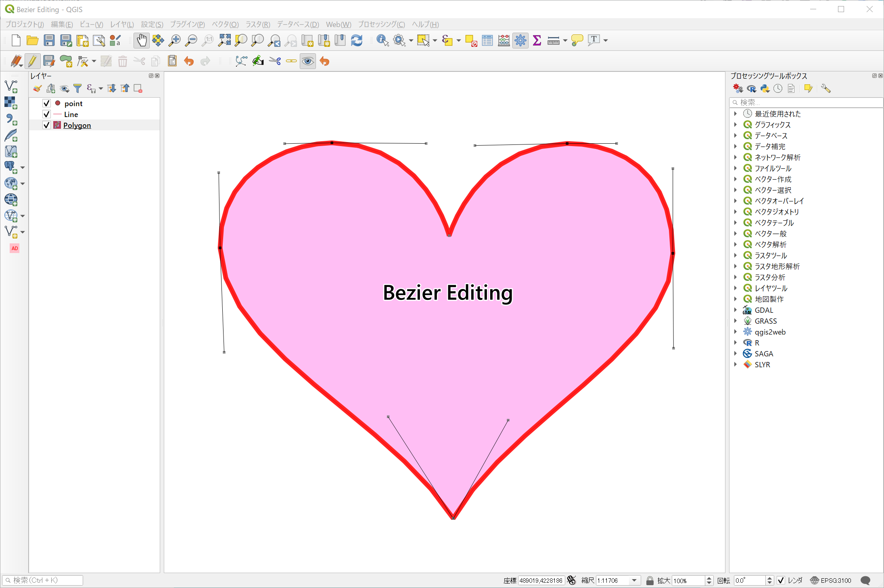
Task: Open the message log speech bubble
Action: (866, 580)
